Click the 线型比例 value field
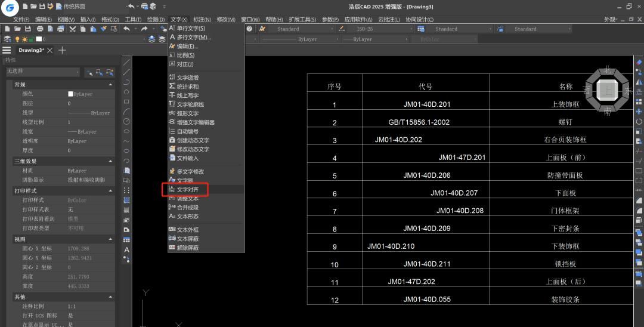 (91, 122)
